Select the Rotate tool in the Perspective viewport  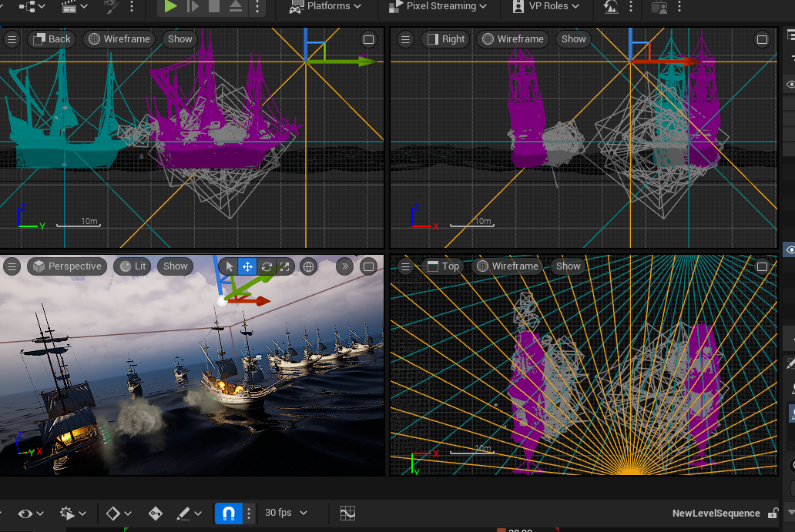tap(267, 266)
